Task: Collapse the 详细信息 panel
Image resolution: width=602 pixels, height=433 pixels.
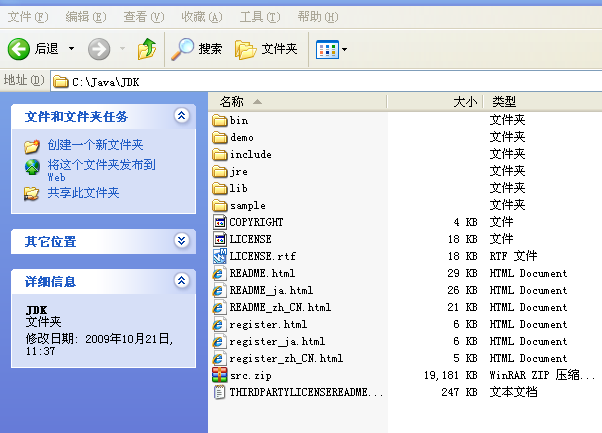Action: coord(182,281)
